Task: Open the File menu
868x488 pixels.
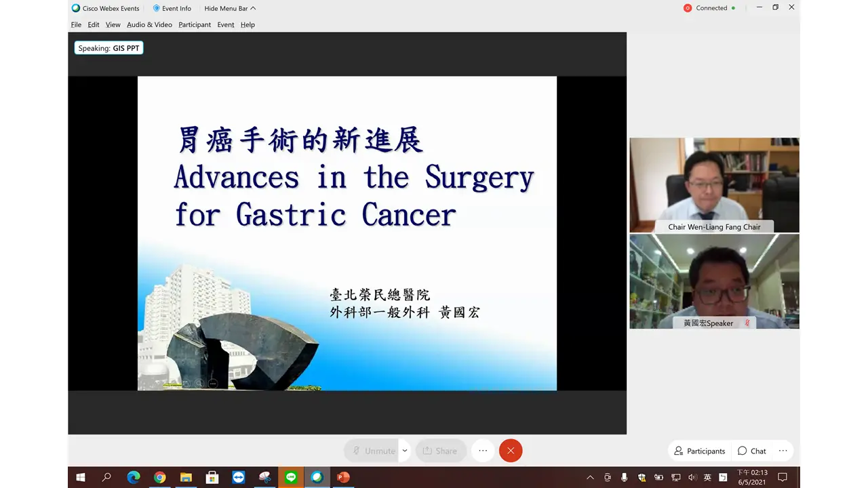Action: 76,24
